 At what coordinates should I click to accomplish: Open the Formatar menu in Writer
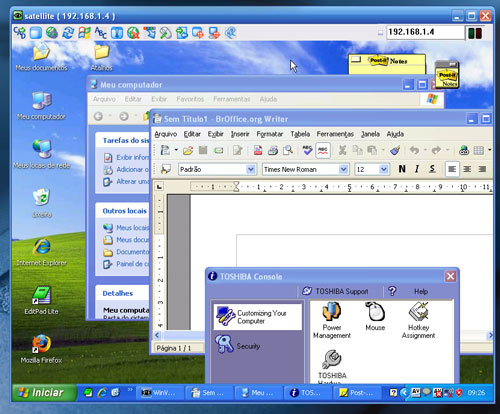click(x=270, y=134)
